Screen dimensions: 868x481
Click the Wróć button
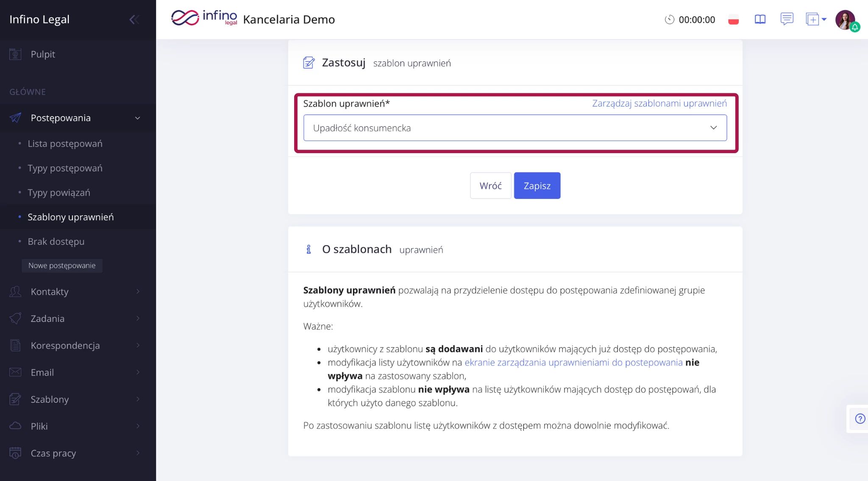[490, 186]
